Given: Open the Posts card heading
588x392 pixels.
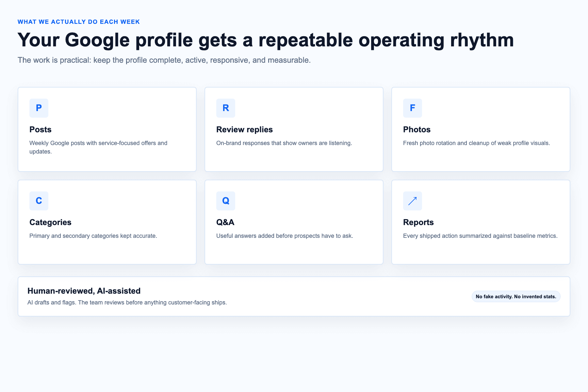Looking at the screenshot, I should tap(41, 129).
